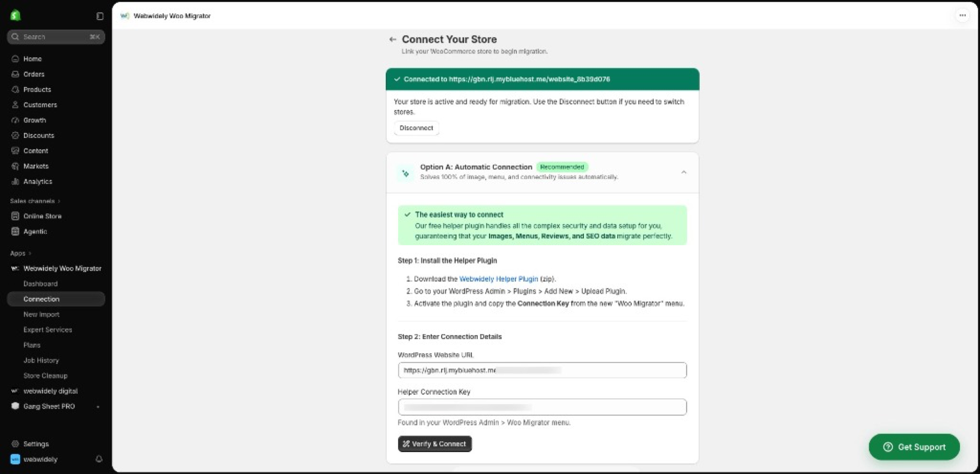
Task: Click the Orders inbox icon
Action: click(15, 74)
